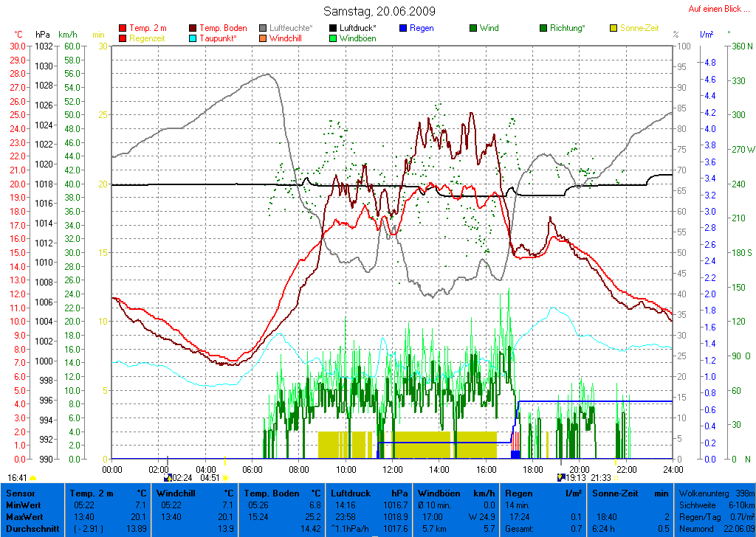Toggle the Windböen legend label

[357, 38]
